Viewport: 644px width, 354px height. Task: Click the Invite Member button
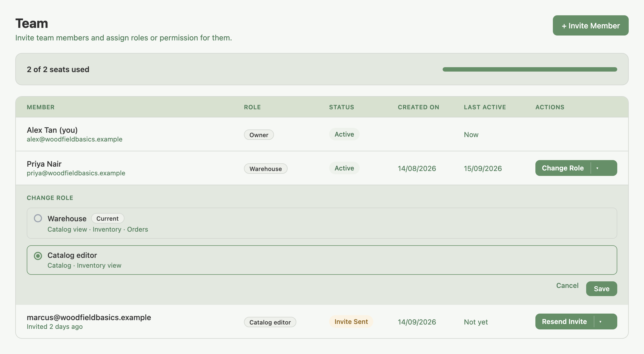click(591, 25)
